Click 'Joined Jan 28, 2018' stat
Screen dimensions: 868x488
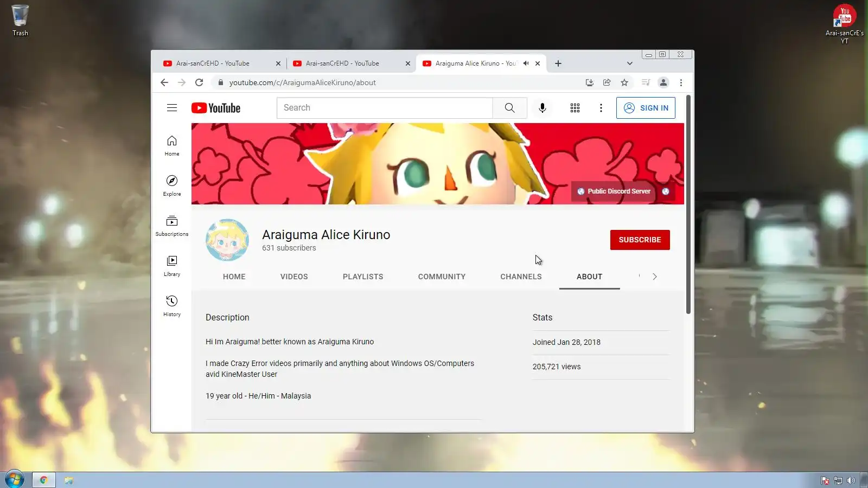pos(566,342)
